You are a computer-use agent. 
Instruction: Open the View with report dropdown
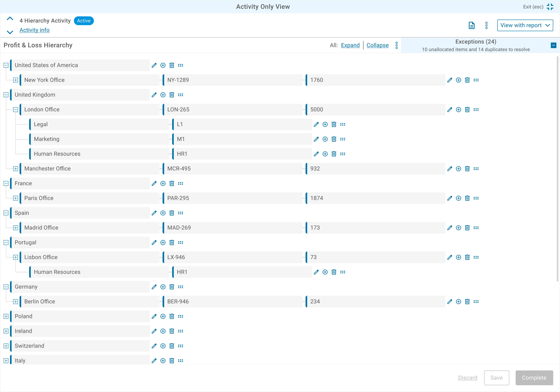[525, 25]
